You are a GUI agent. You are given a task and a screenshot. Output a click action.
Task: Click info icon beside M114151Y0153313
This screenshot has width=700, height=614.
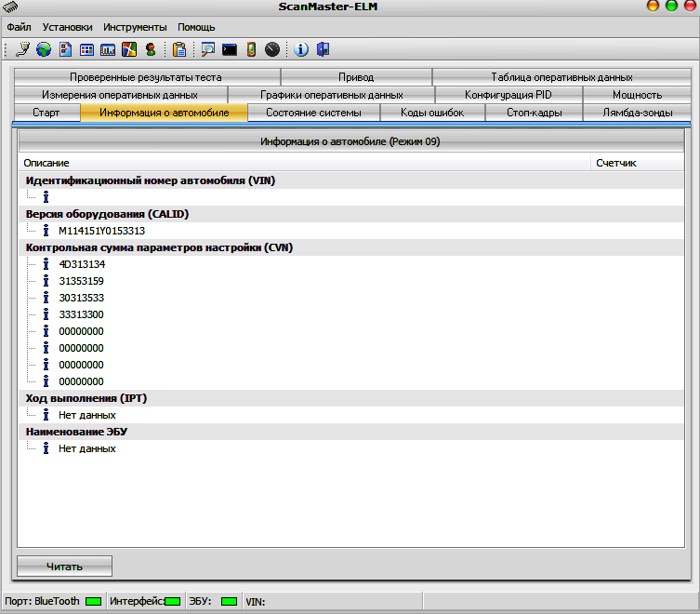tap(46, 231)
